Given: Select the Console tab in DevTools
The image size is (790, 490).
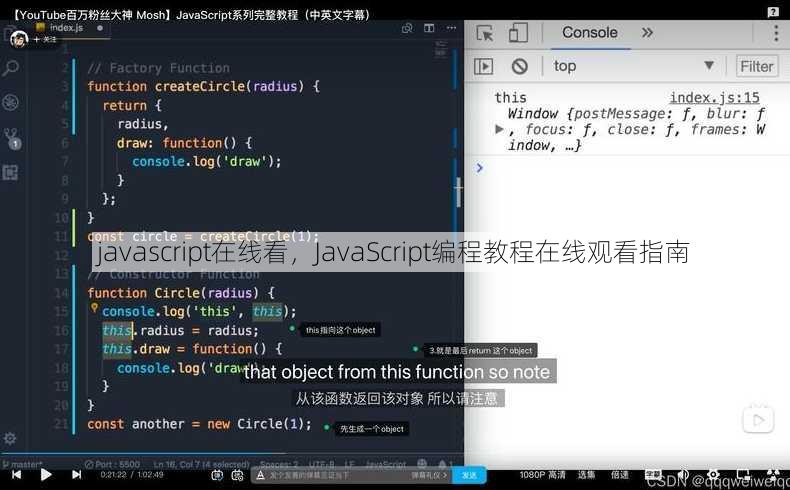Looking at the screenshot, I should pyautogui.click(x=590, y=33).
